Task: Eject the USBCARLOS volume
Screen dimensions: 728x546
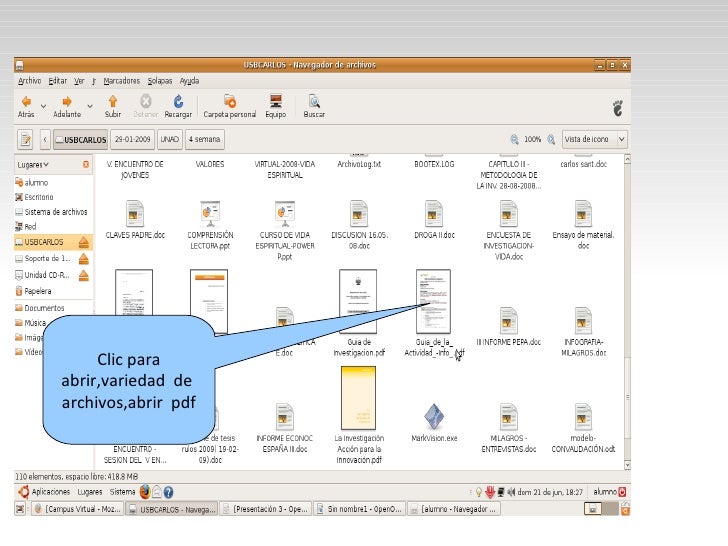Action: 84,242
